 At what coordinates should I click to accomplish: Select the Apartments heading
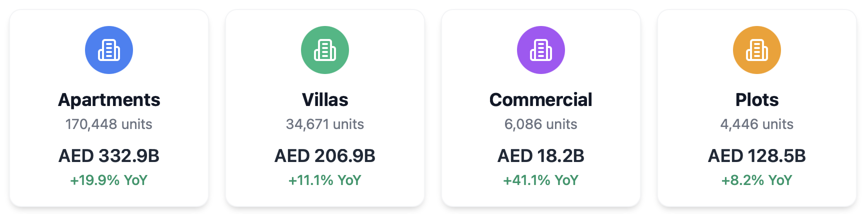(109, 100)
